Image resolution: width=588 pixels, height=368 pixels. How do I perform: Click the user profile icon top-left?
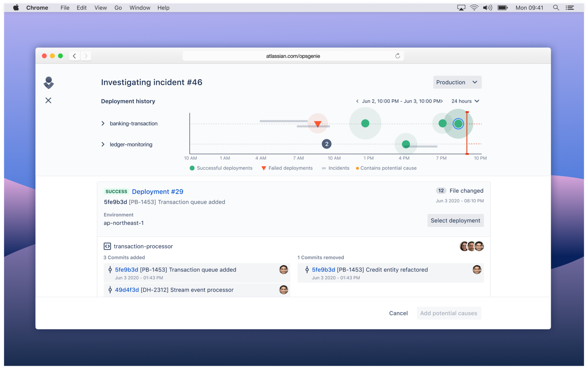(x=49, y=83)
